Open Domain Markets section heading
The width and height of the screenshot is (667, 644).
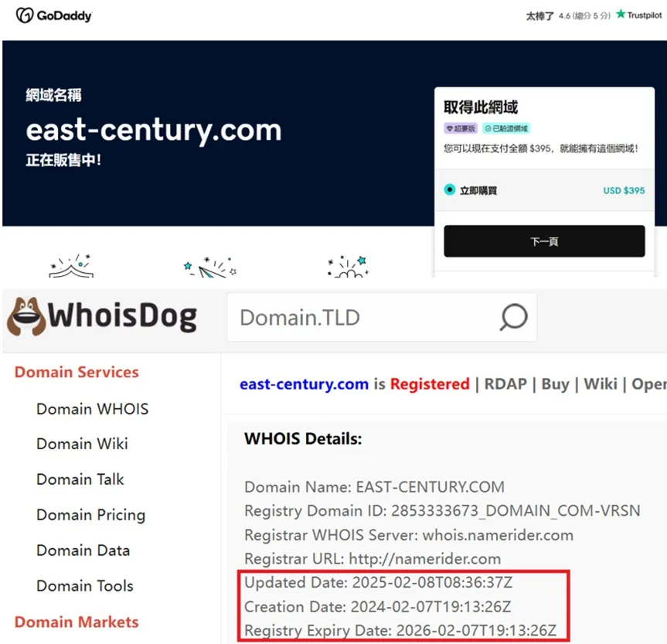pos(77,622)
